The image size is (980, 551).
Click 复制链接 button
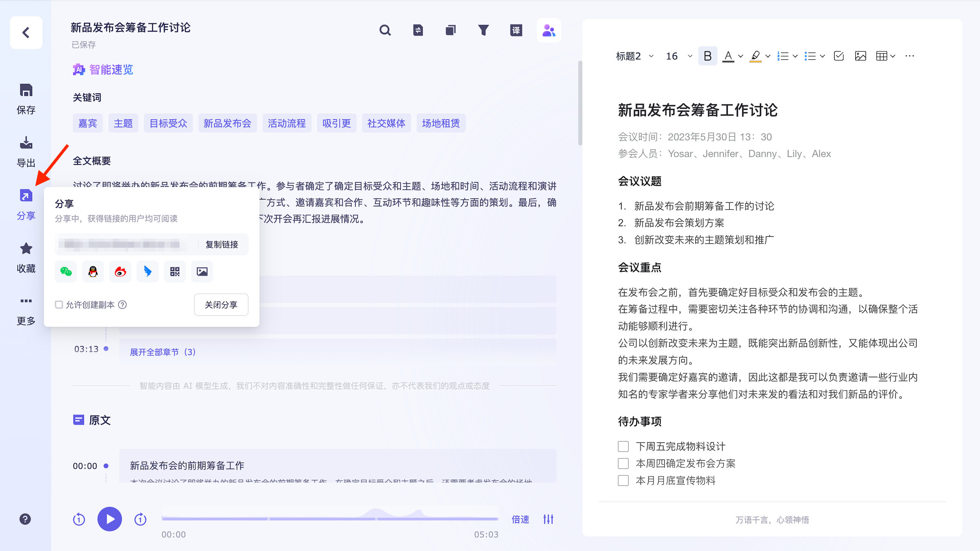(x=222, y=244)
